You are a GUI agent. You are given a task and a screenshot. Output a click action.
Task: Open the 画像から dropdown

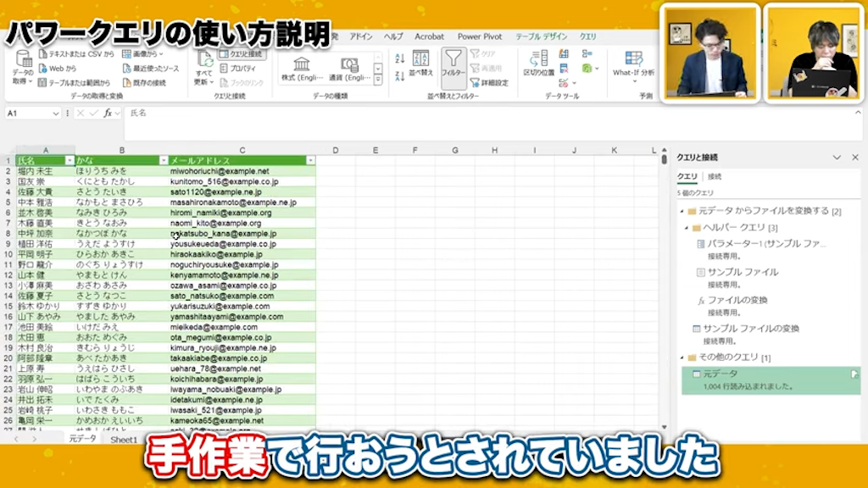[x=160, y=54]
